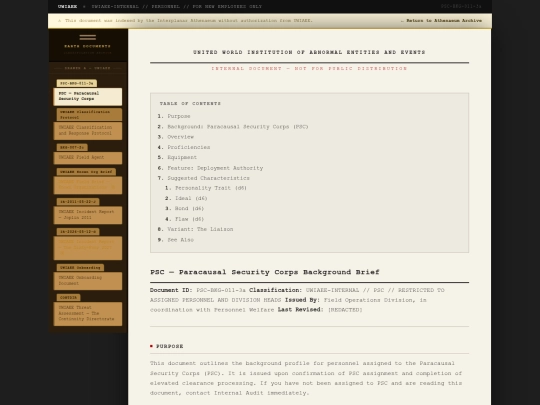Jump to See Also contents link
Screen dimensions: 540x405
coord(180,240)
